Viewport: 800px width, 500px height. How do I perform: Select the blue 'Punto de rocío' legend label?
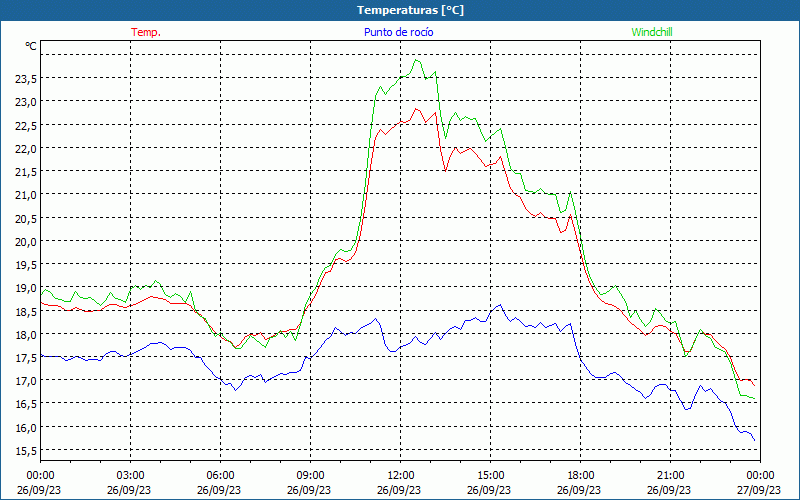click(x=399, y=32)
